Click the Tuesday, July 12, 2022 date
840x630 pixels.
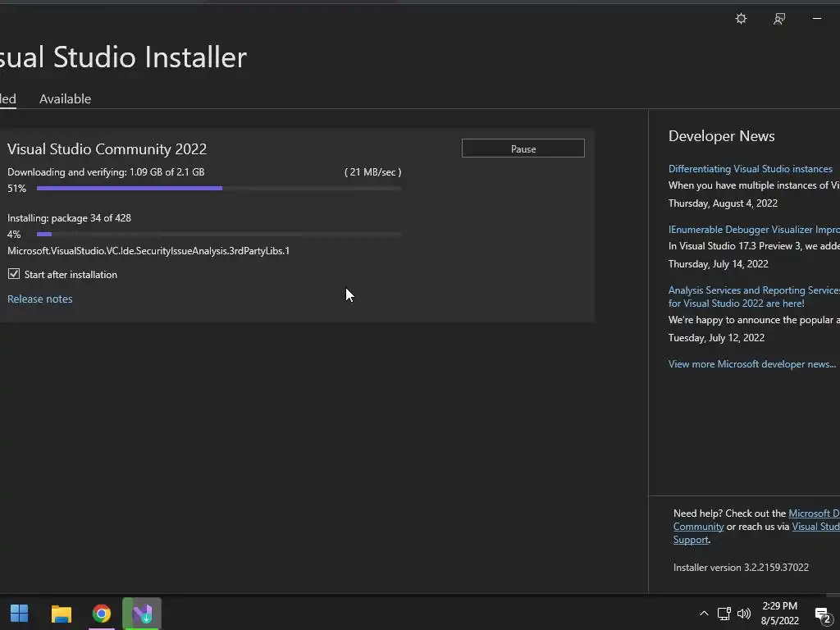716,337
